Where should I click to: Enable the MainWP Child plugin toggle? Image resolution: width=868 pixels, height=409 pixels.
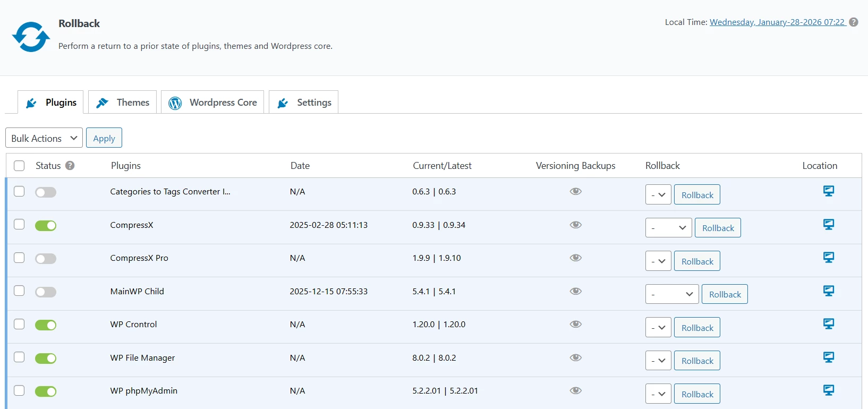pyautogui.click(x=46, y=292)
